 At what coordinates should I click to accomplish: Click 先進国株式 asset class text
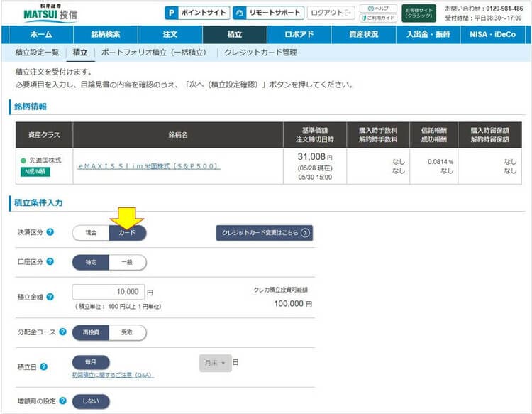[x=45, y=160]
